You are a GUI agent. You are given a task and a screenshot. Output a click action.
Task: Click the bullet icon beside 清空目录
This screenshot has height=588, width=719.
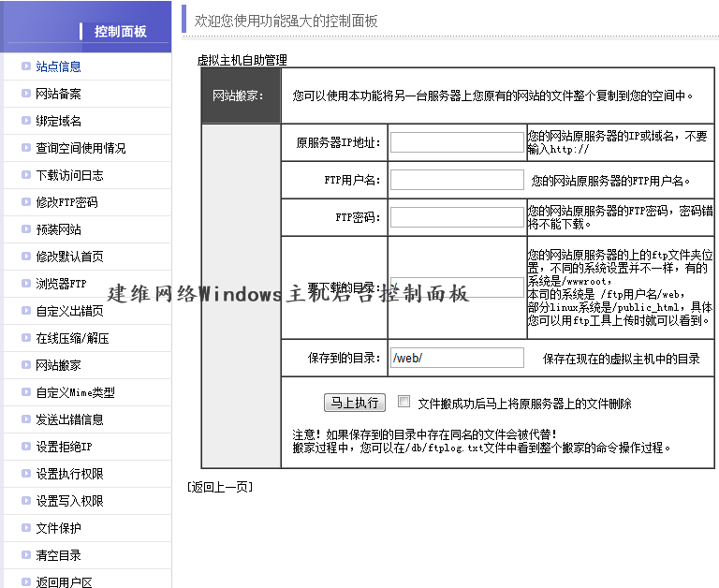(26, 554)
